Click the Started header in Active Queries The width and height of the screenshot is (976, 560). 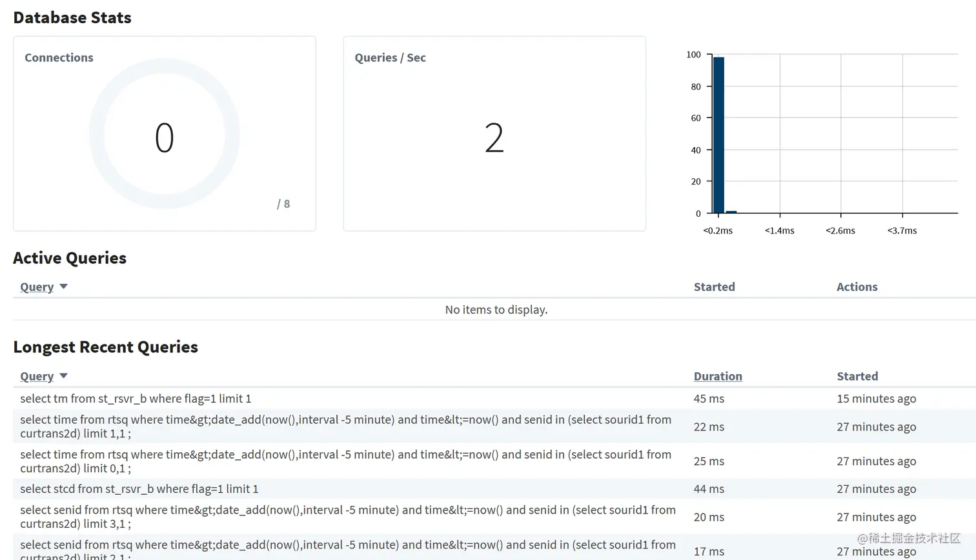(714, 287)
